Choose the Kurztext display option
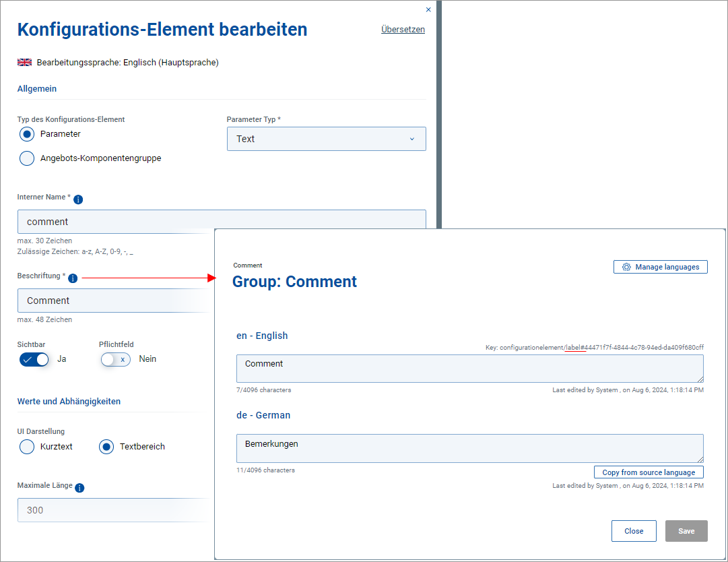 click(27, 446)
